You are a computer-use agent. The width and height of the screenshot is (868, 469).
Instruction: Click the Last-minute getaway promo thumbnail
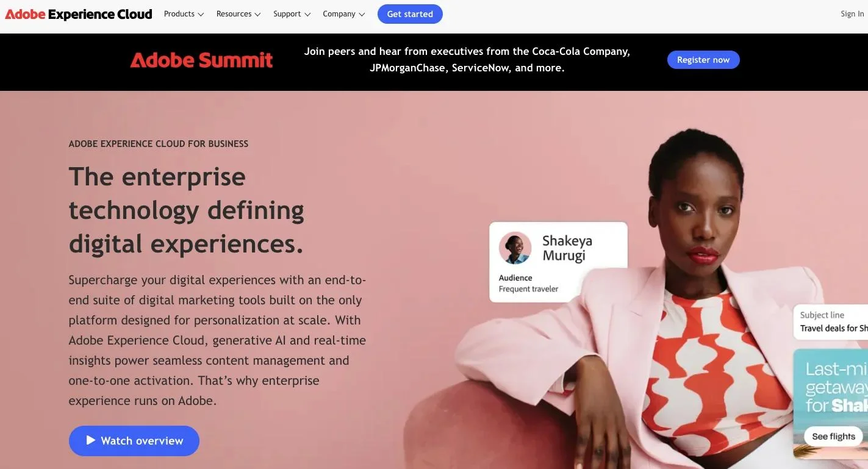[830, 404]
